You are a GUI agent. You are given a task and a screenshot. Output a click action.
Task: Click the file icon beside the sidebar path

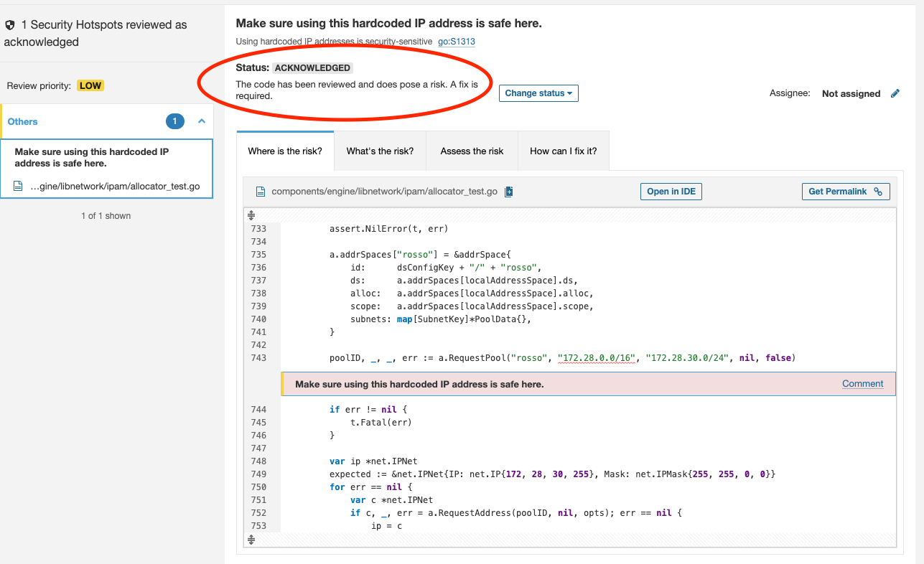19,187
